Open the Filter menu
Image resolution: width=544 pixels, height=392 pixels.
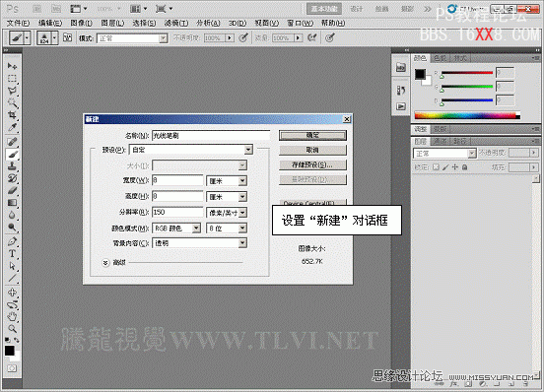pyautogui.click(x=176, y=23)
